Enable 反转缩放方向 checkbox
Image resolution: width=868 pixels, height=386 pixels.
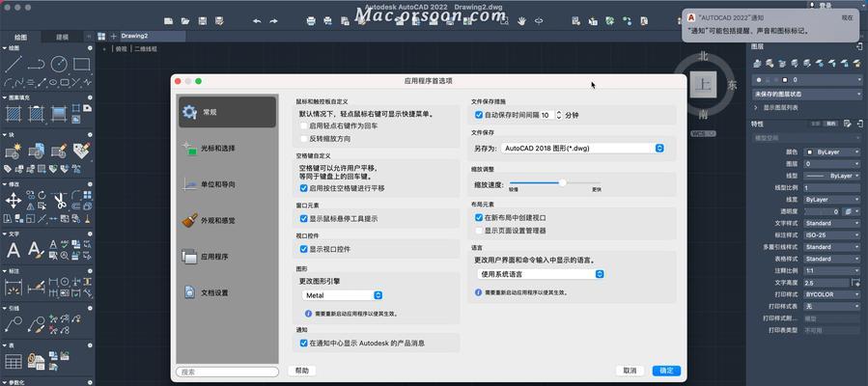304,138
